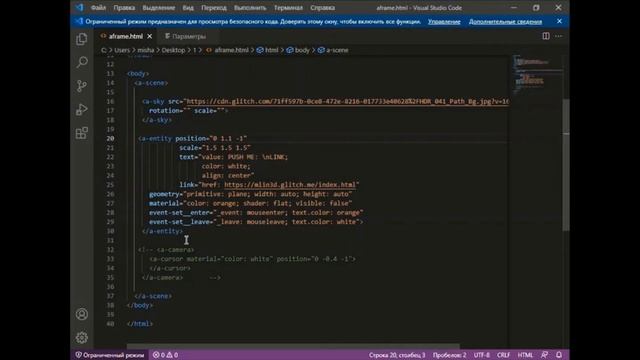Image resolution: width=640 pixels, height=360 pixels.
Task: Click the code minimap preview
Action: pyautogui.click(x=537, y=73)
